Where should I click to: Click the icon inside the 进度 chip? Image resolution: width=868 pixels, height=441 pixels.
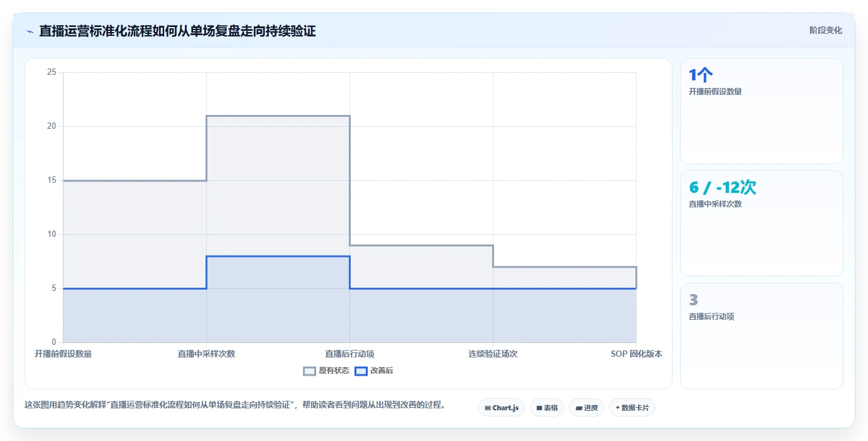click(x=579, y=408)
